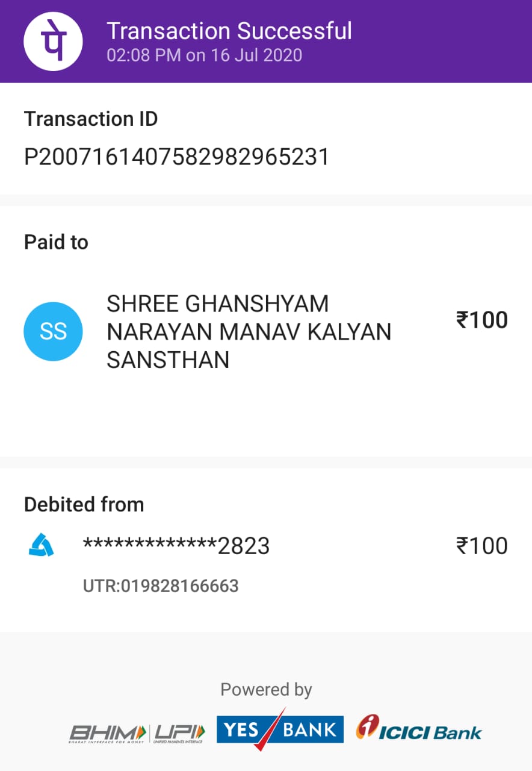Tap the PhonePe logo icon
Viewport: 532px width, 771px height.
[53, 42]
